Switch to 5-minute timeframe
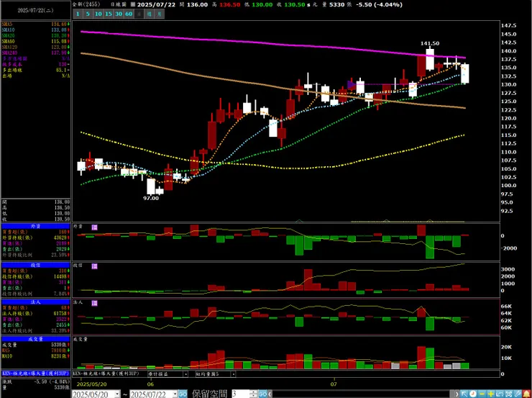Screen dimensions: 532x398 pos(88,14)
